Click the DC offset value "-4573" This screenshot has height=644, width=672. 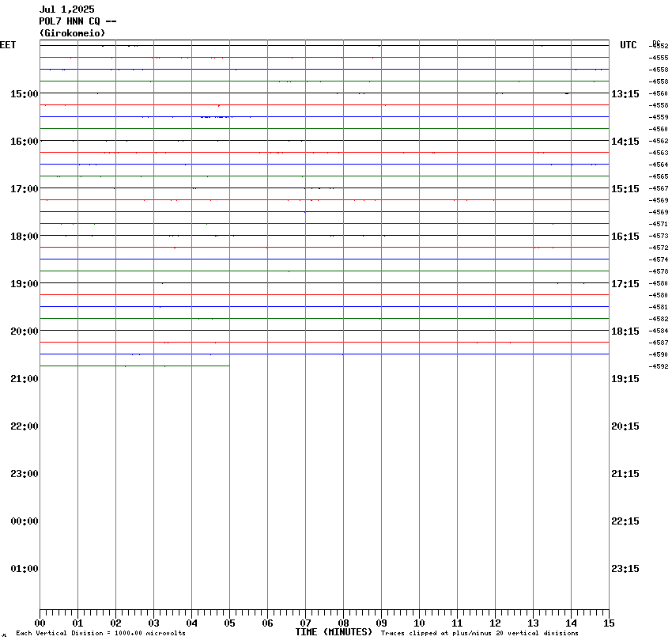659,236
